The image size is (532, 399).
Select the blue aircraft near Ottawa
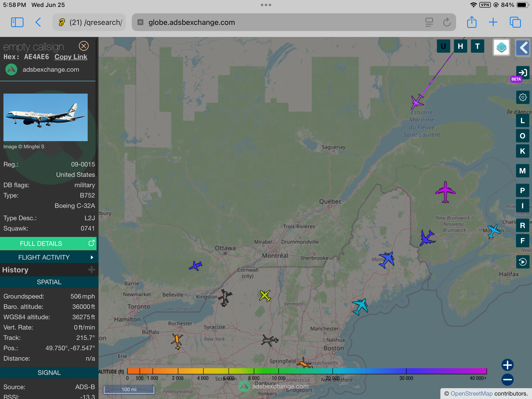pos(196,266)
